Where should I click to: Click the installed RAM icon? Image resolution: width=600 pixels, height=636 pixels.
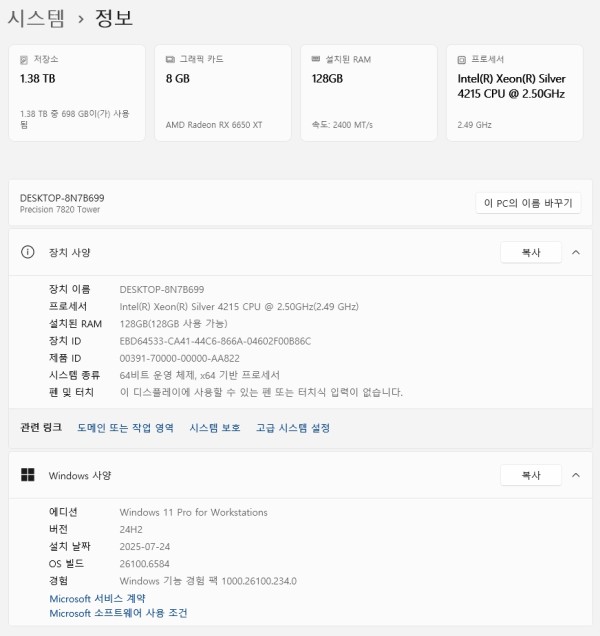click(317, 59)
